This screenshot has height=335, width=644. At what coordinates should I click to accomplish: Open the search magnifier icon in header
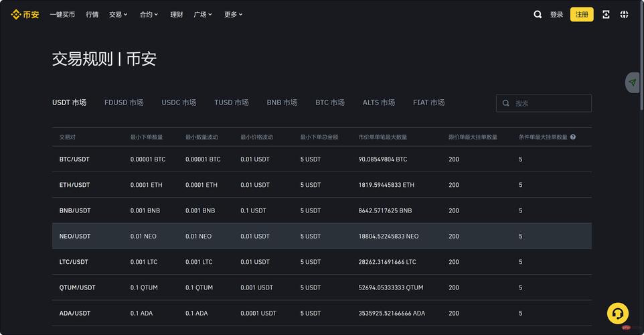pyautogui.click(x=537, y=14)
